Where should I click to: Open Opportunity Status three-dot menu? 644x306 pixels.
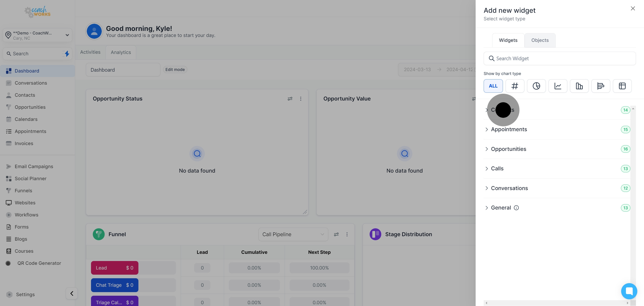301,99
